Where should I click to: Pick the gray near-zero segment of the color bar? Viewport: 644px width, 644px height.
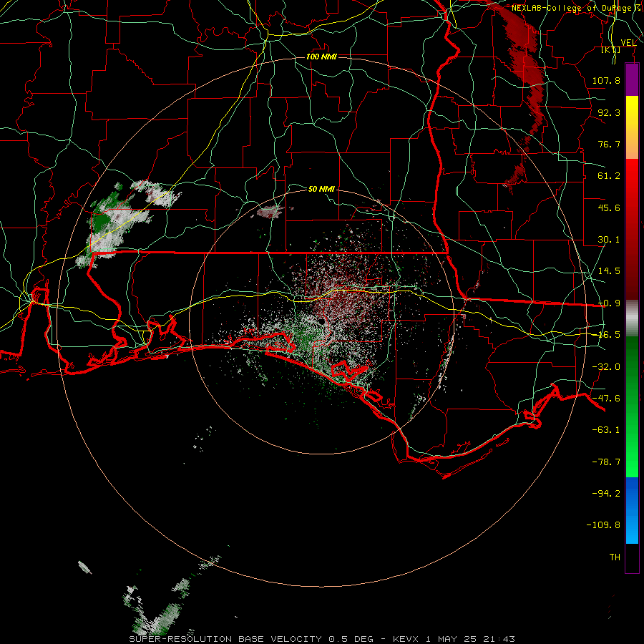click(x=632, y=318)
